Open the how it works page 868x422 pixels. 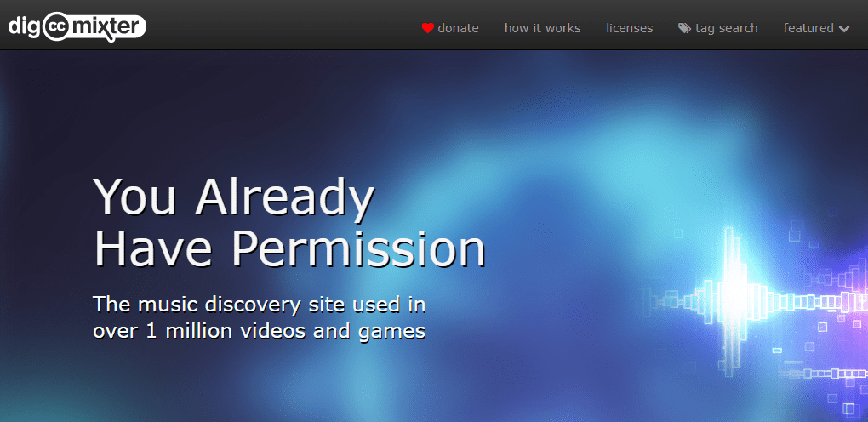coord(542,28)
